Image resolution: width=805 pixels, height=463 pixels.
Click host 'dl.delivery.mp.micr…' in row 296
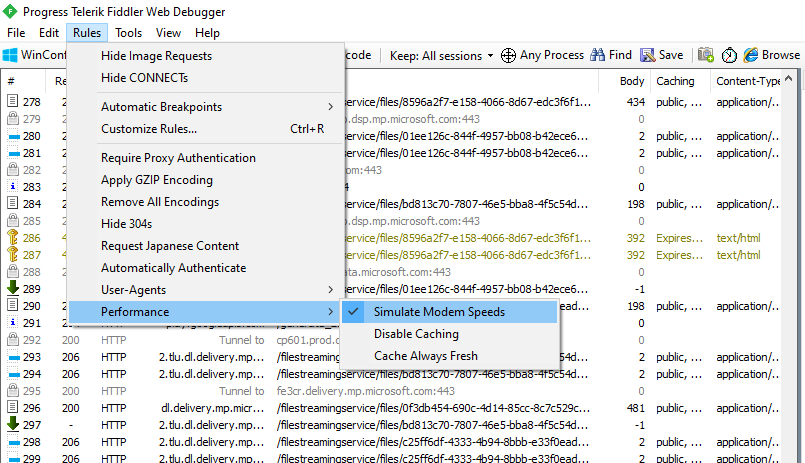213,408
